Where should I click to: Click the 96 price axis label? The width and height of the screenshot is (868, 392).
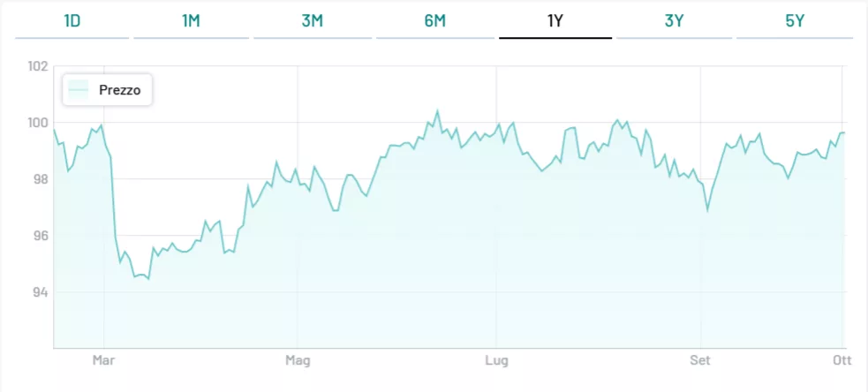(x=41, y=236)
